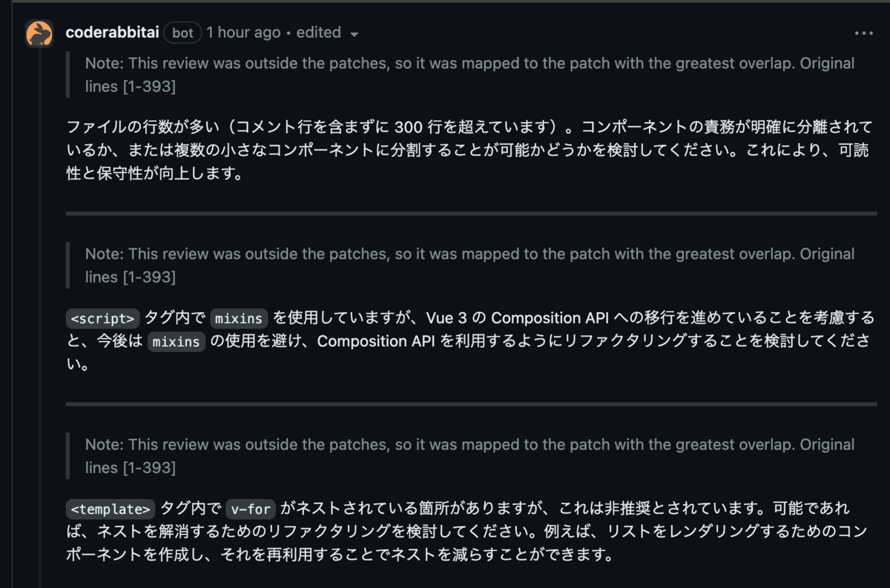Click the rabbit logo in the avatar circle
The image size is (890, 588).
tap(39, 33)
